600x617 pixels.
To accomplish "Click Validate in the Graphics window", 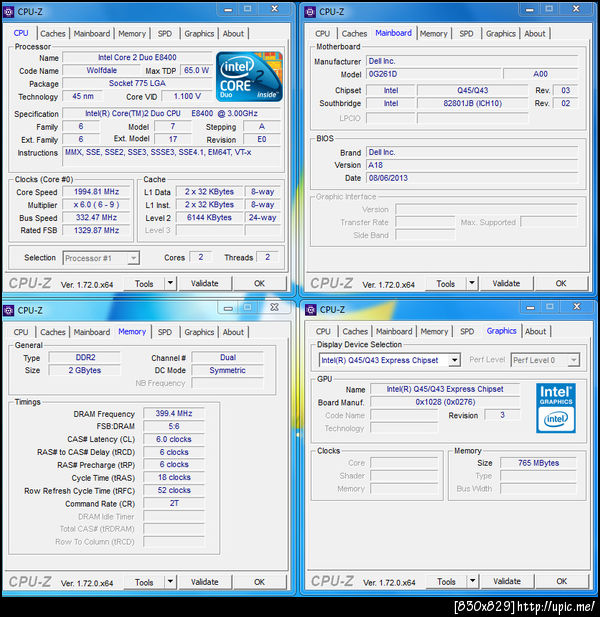I will pyautogui.click(x=507, y=581).
